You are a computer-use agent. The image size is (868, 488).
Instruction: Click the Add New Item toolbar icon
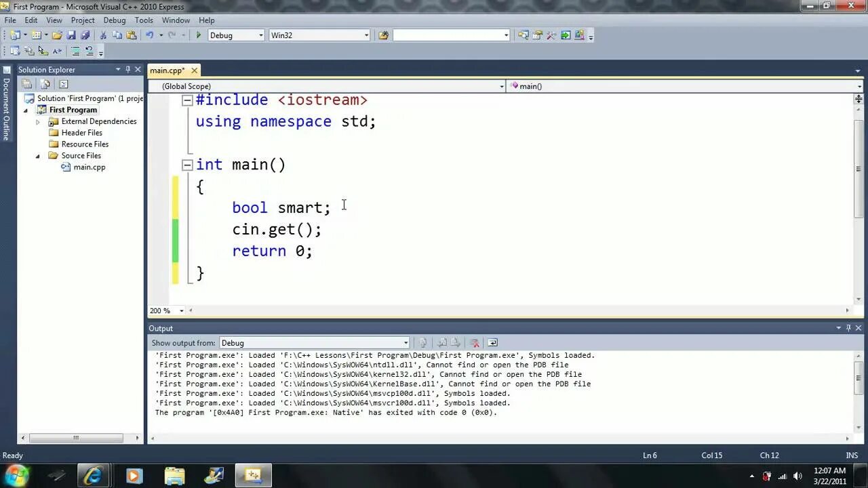pyautogui.click(x=36, y=35)
